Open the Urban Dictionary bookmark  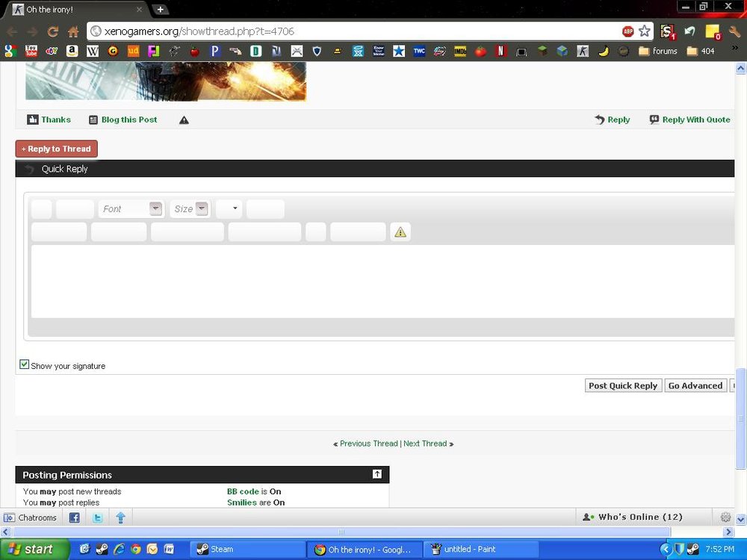pyautogui.click(x=134, y=51)
